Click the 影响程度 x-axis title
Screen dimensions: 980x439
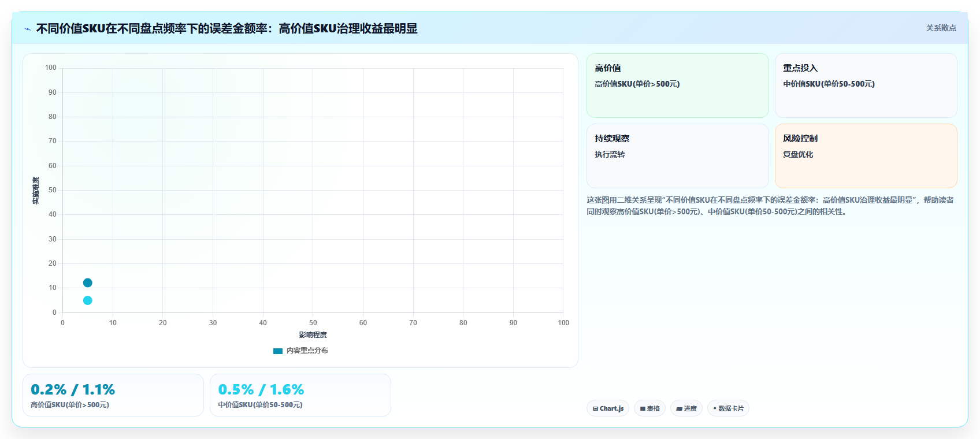313,335
